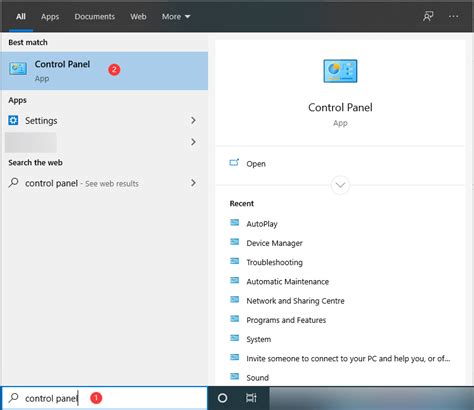The height and width of the screenshot is (410, 474).
Task: Open Sound from Recent list
Action: coord(257,378)
